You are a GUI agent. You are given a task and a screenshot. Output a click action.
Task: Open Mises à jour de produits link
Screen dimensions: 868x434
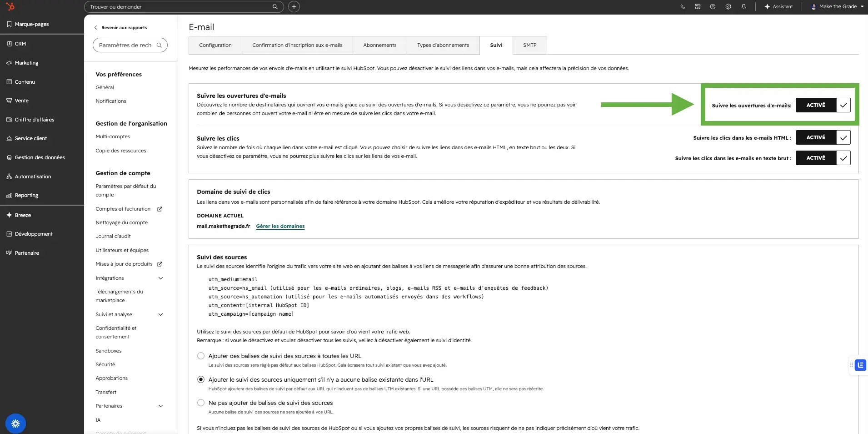coord(129,264)
